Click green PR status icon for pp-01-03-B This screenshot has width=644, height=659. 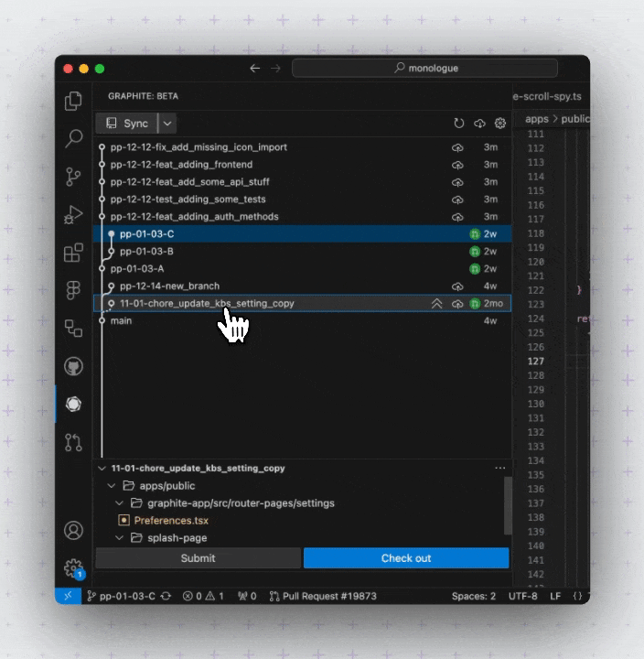pos(475,252)
